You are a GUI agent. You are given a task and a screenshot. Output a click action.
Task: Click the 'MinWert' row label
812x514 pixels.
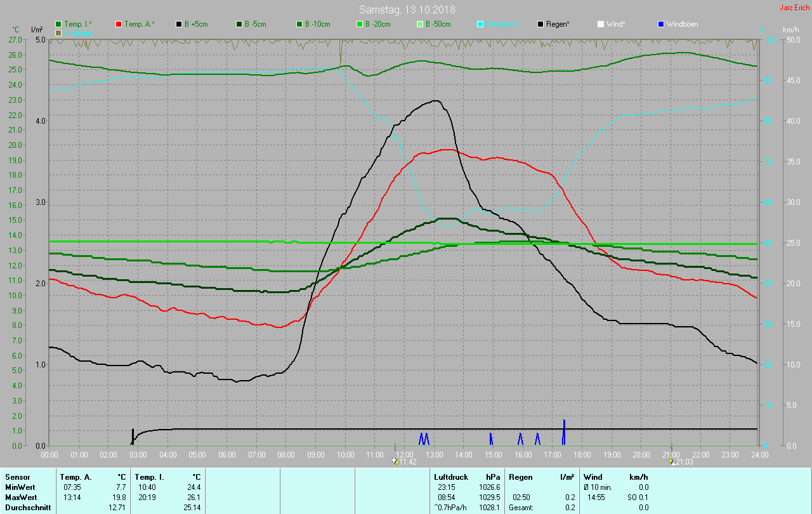[20, 487]
